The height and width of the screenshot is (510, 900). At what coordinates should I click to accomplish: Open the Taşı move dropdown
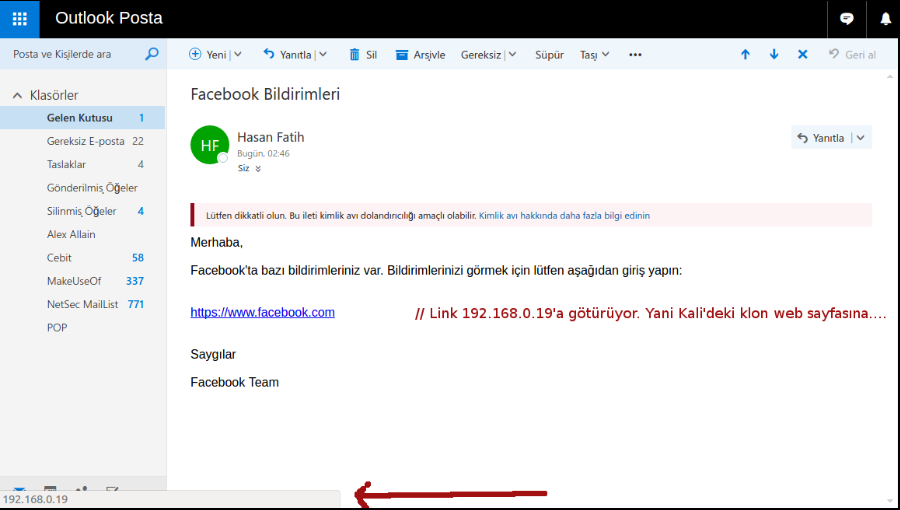(x=595, y=54)
